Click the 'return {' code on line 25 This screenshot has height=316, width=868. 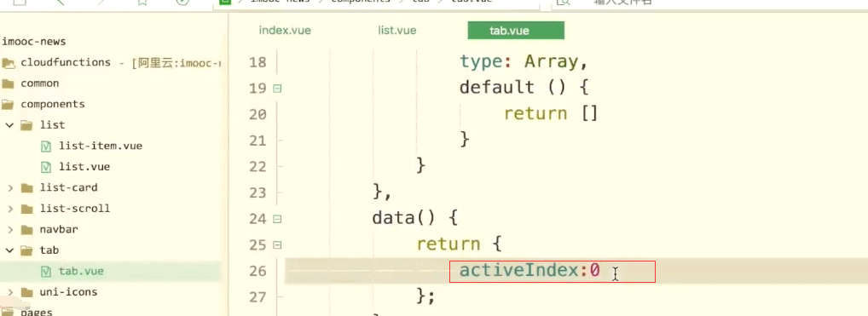pyautogui.click(x=458, y=244)
